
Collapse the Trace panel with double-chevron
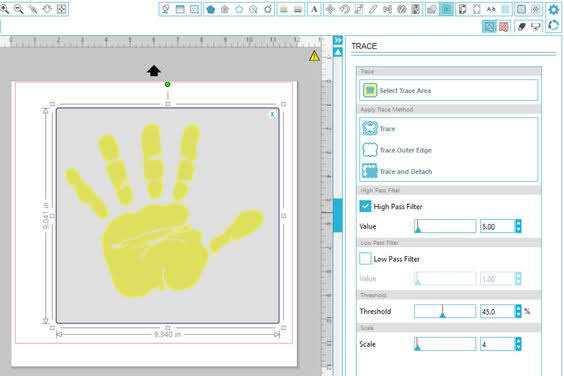pos(338,40)
